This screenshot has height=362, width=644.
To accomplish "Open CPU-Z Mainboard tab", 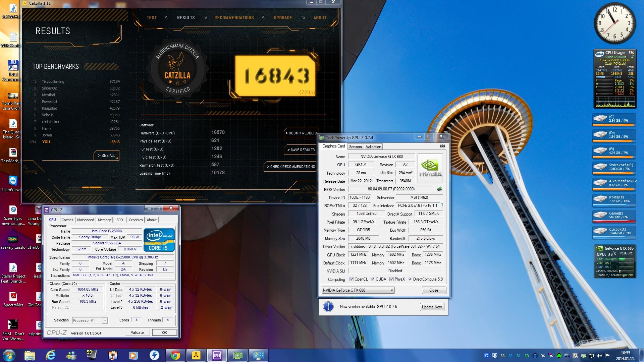I will (86, 220).
